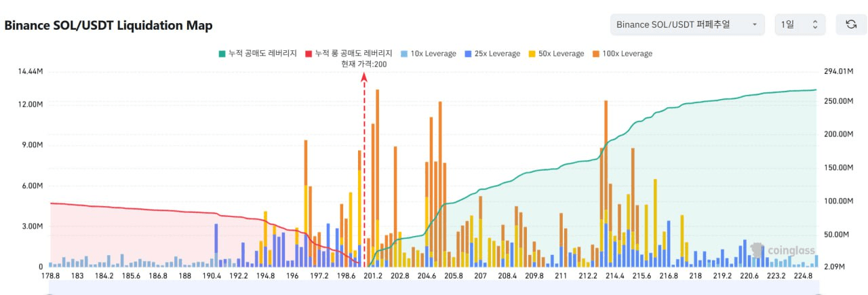Viewport: 868px width, 295px height.
Task: Click the 190.4 price axis label
Action: coord(212,277)
